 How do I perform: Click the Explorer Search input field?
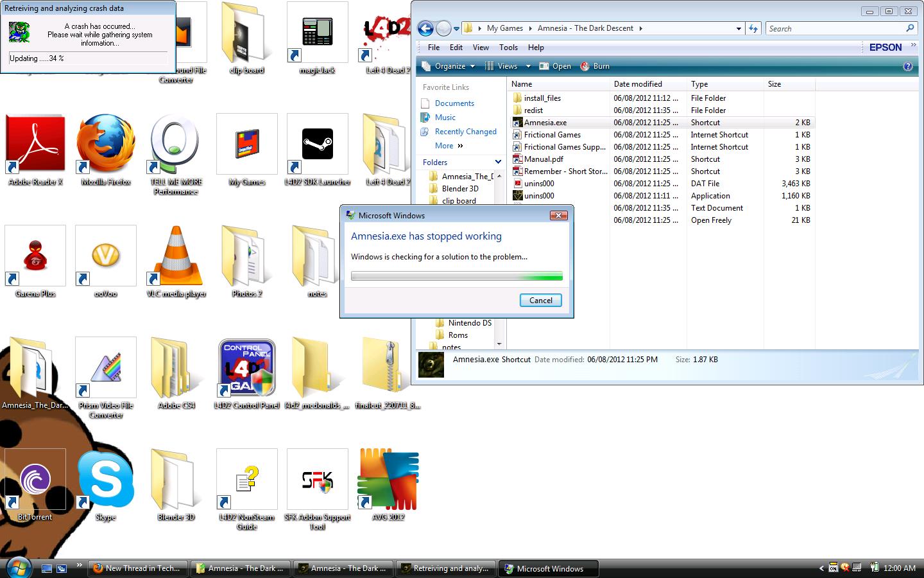coord(834,28)
